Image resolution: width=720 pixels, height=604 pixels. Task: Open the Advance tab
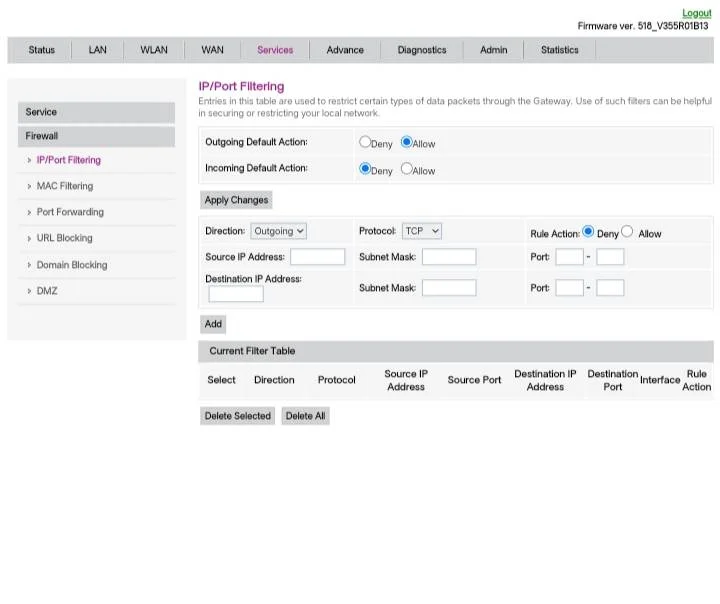click(x=345, y=50)
